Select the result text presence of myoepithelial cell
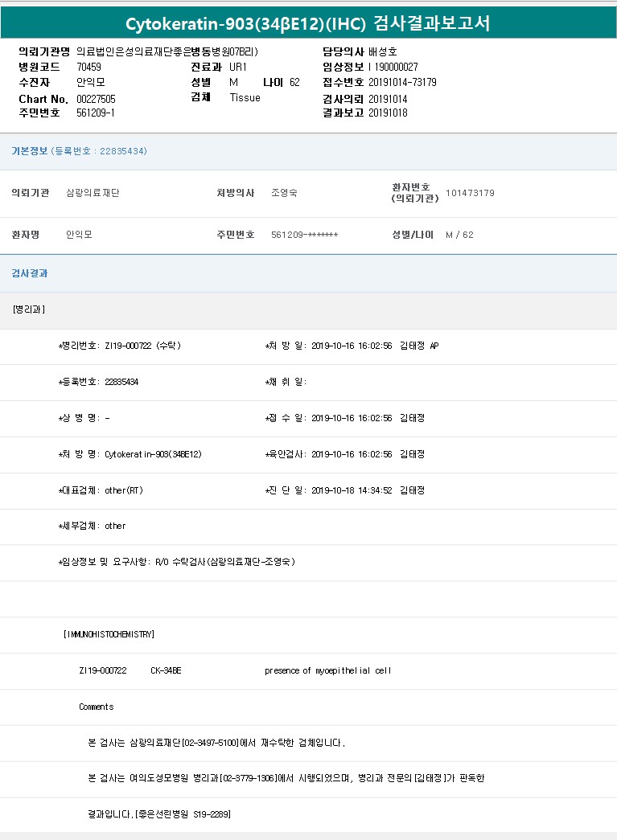This screenshot has width=617, height=840. (x=327, y=670)
